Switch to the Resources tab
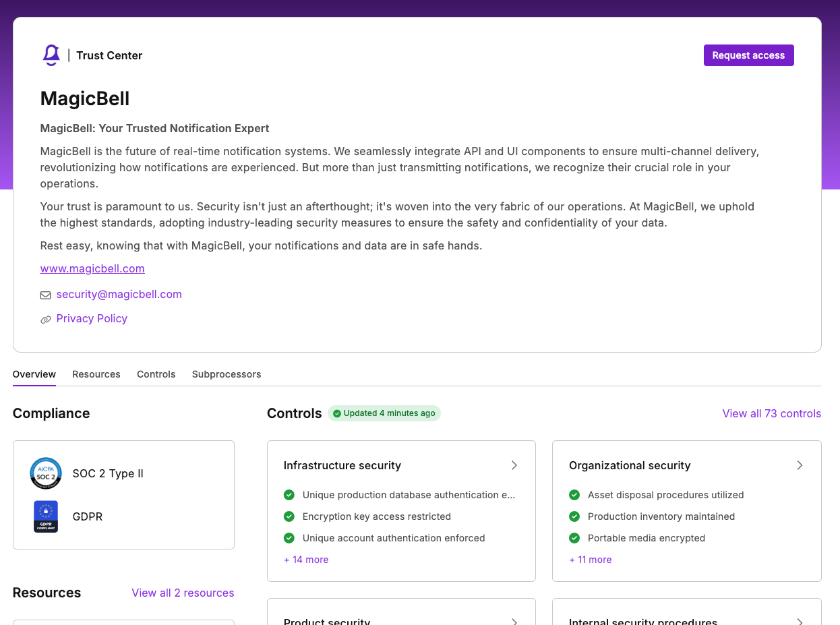 click(x=96, y=374)
